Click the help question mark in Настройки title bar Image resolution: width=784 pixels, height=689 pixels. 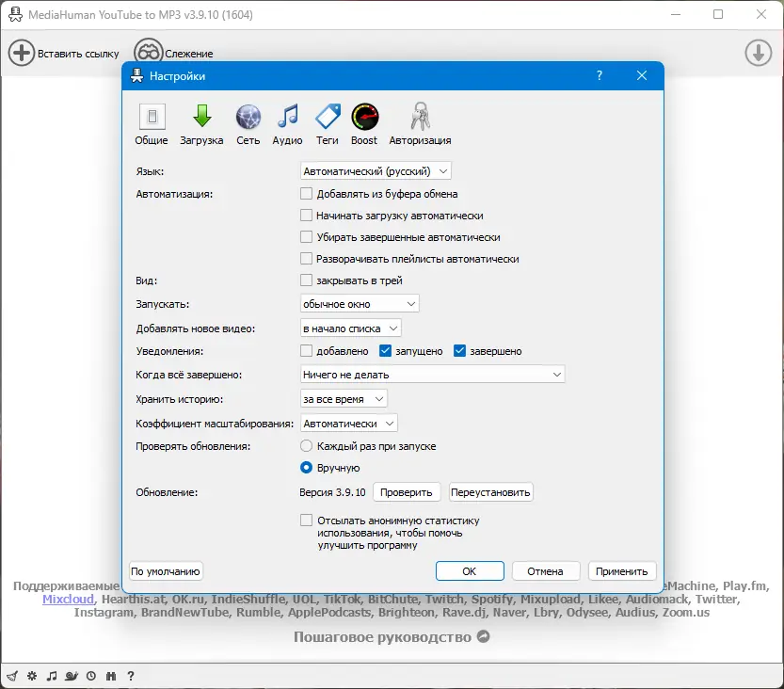click(x=599, y=75)
